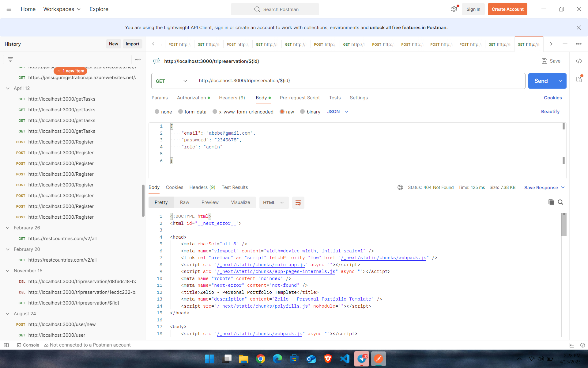The height and width of the screenshot is (368, 588).
Task: Switch to the Params tab
Action: pos(160,98)
